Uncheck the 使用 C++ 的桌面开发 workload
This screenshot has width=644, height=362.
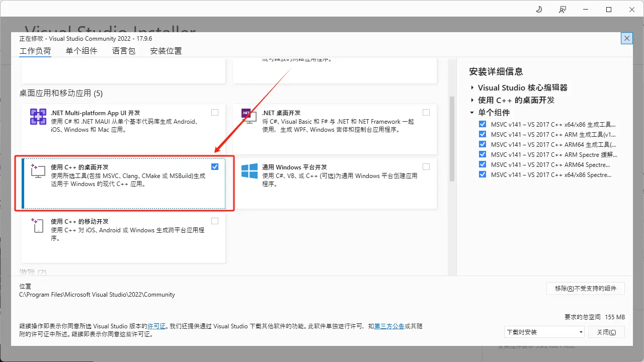215,167
